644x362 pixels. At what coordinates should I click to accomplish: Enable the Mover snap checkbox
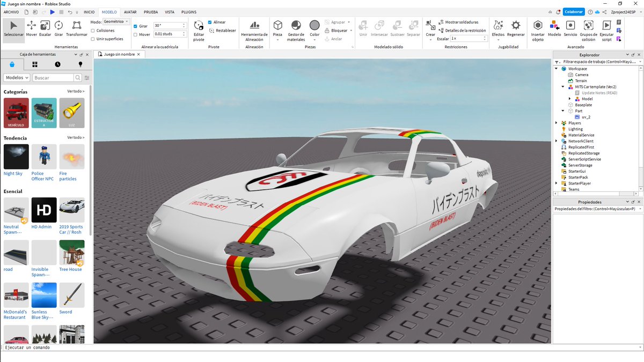coord(136,34)
